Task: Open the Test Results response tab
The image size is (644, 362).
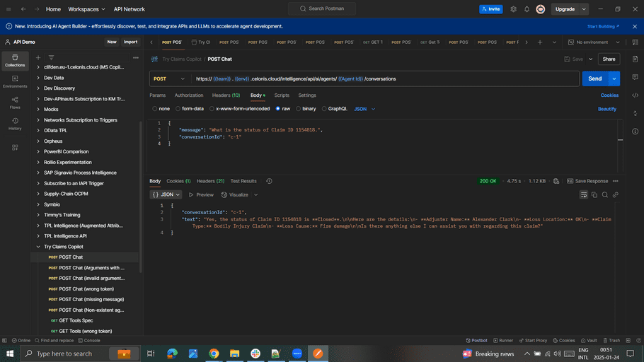Action: pos(243,181)
